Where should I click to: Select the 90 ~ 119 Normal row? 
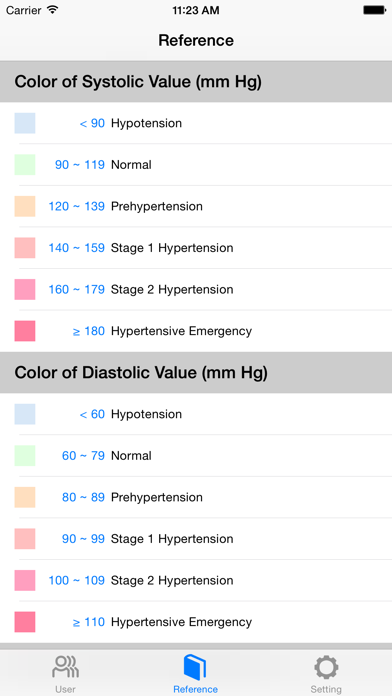tap(196, 165)
